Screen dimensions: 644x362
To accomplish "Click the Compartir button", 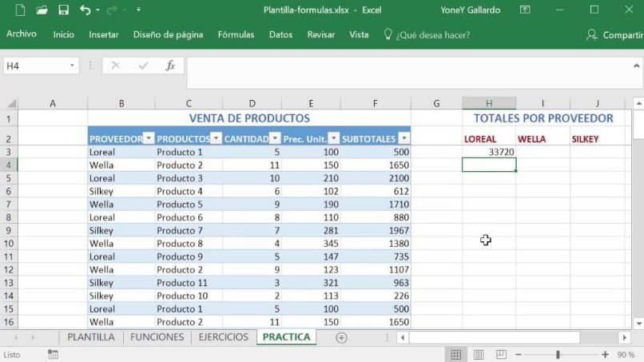I will pyautogui.click(x=616, y=35).
